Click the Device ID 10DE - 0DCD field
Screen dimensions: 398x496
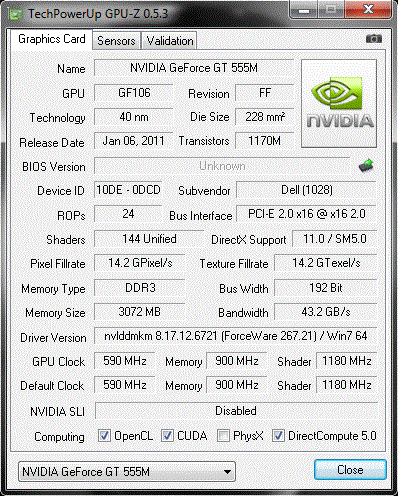pyautogui.click(x=128, y=190)
